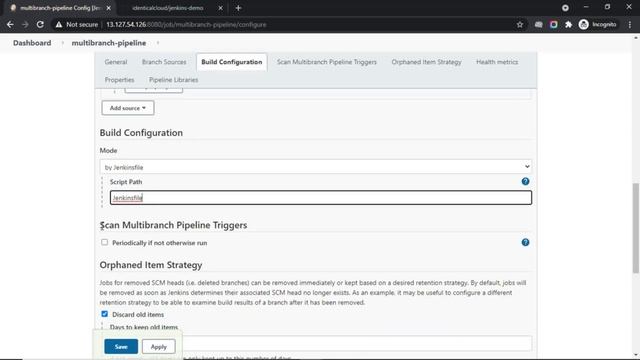The image size is (640, 360).
Task: Open multibranch-pipeline breadcrumb link
Action: [109, 43]
